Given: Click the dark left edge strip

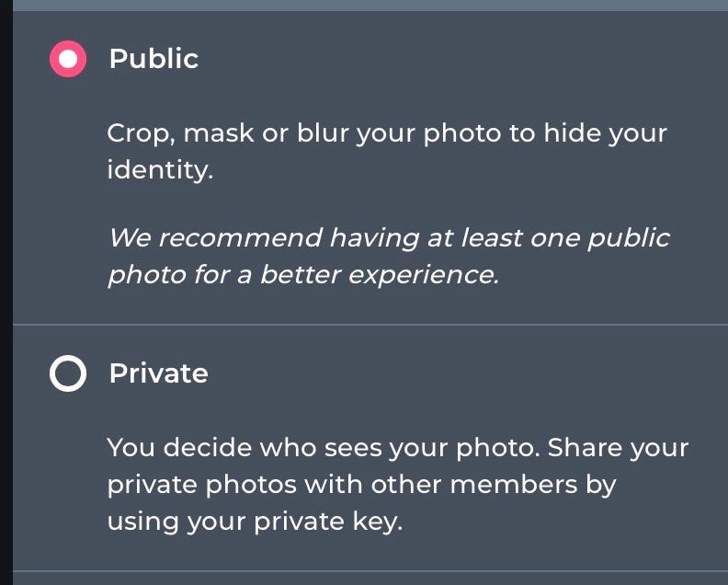Looking at the screenshot, I should tap(6, 294).
